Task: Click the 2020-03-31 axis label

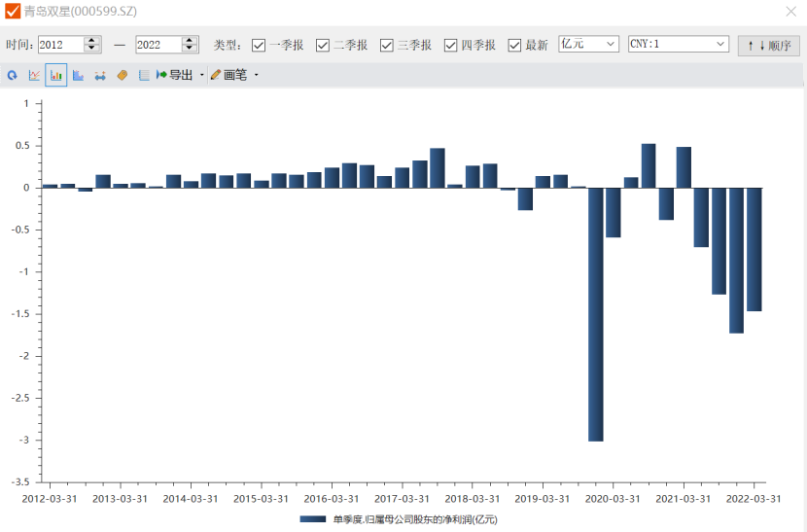Action: coord(613,499)
